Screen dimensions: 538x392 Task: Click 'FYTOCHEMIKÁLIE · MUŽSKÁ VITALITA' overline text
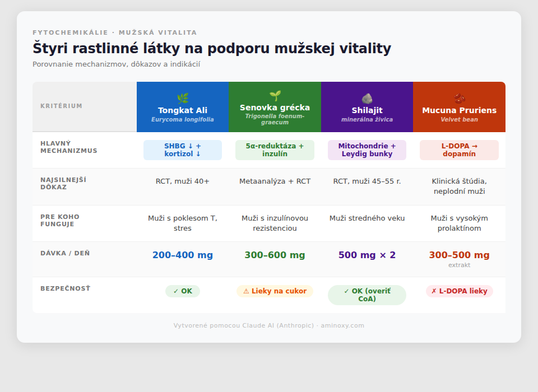pyautogui.click(x=114, y=32)
